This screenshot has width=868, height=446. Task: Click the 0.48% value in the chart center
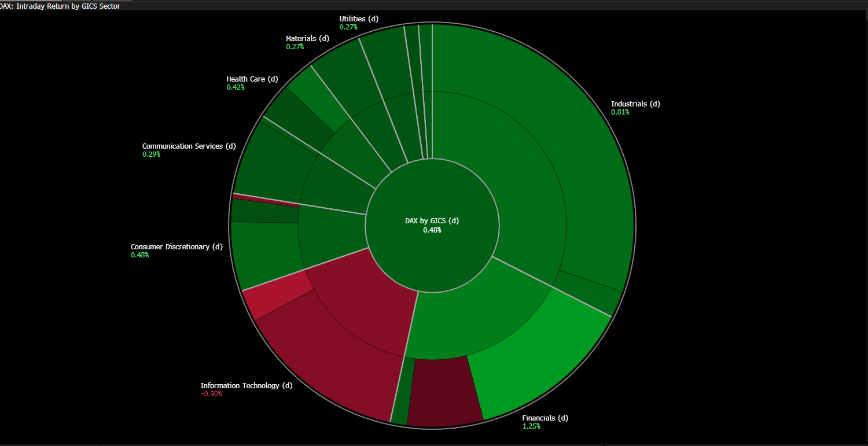(x=432, y=230)
